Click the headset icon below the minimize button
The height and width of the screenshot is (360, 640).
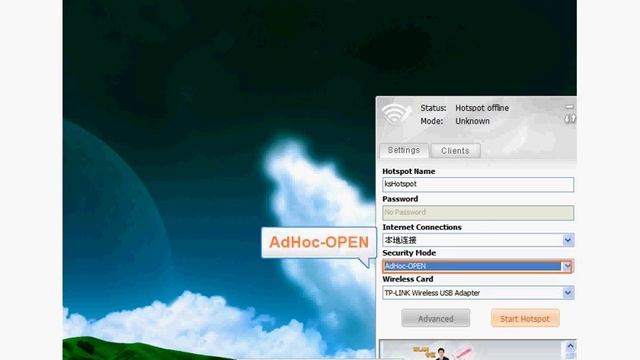point(570,119)
